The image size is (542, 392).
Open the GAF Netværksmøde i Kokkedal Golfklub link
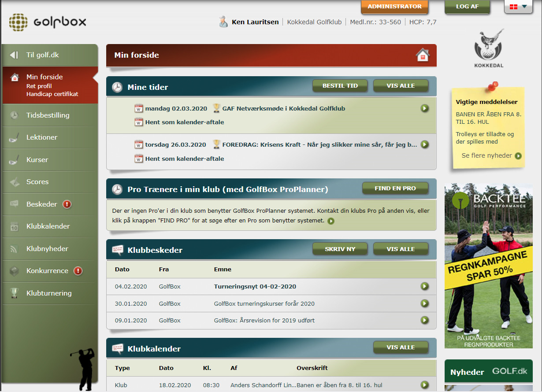click(x=284, y=108)
